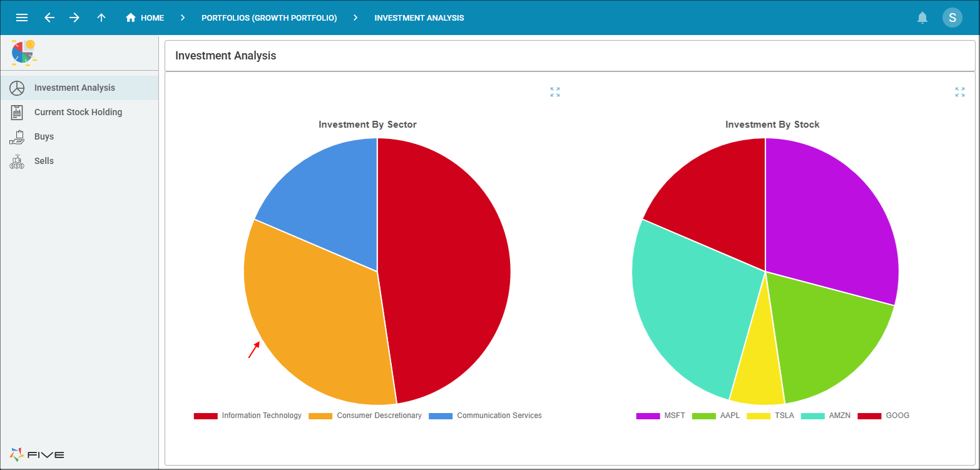Expand the Investment By Stock chart fullscreen
The image size is (980, 470).
(959, 92)
